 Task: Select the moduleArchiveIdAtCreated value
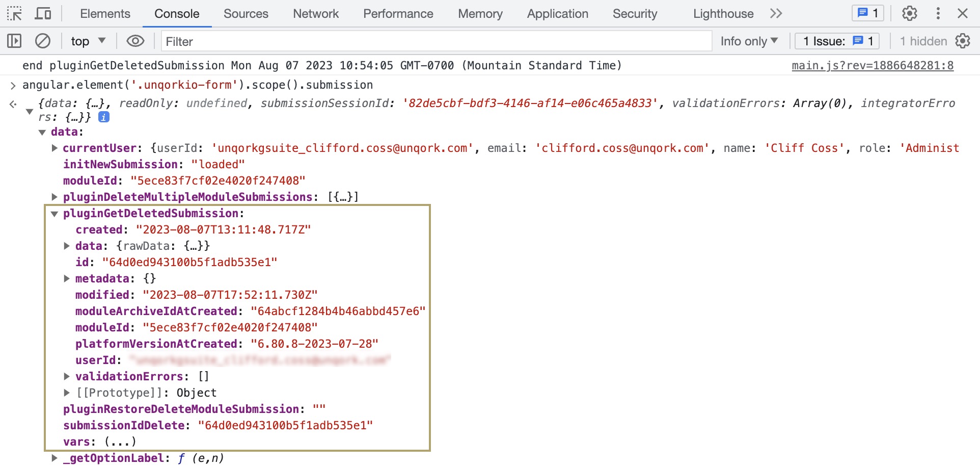pyautogui.click(x=338, y=311)
